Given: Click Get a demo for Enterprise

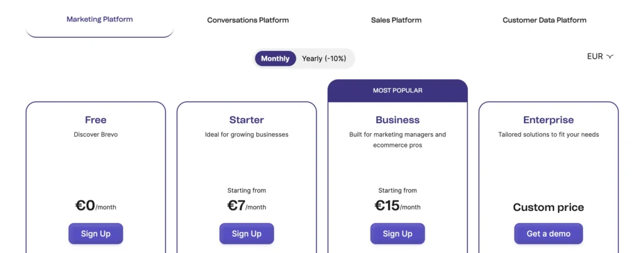Looking at the screenshot, I should point(548,234).
